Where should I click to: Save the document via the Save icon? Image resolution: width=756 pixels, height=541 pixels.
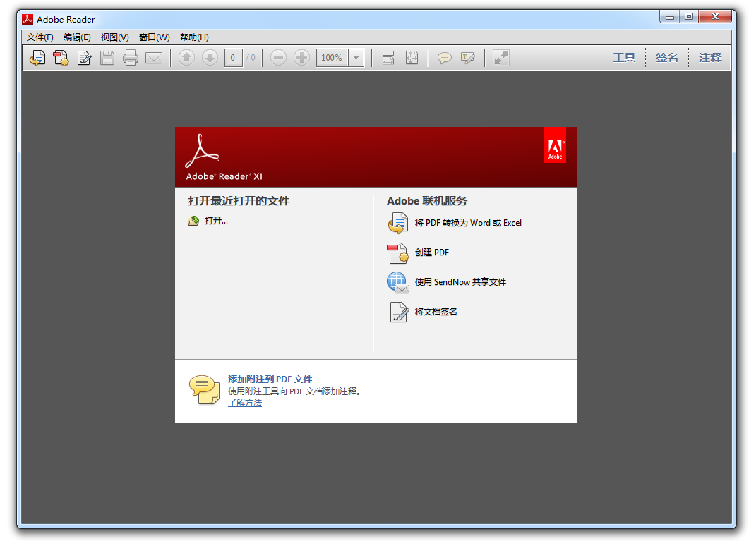pyautogui.click(x=107, y=57)
